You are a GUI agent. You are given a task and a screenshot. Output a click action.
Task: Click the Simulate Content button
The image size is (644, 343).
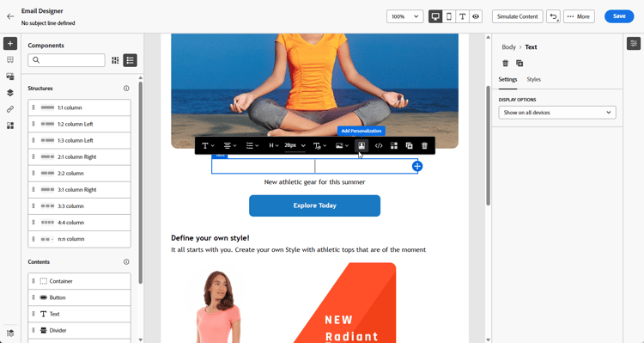pyautogui.click(x=518, y=16)
